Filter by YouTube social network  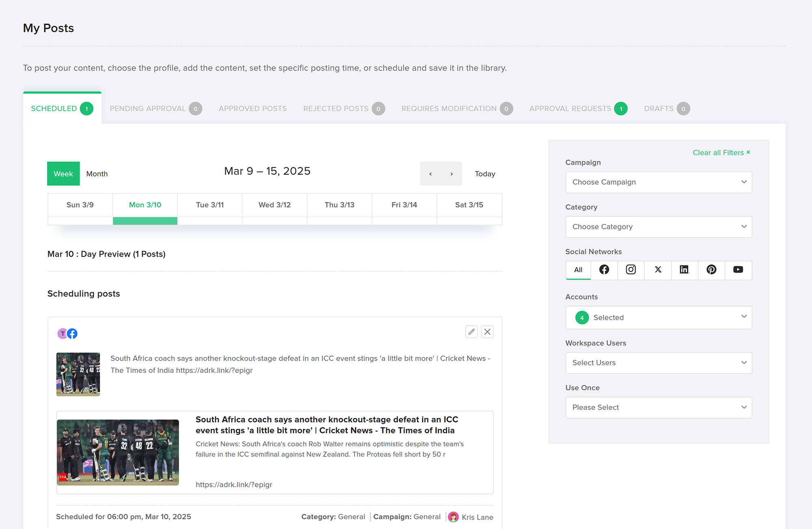click(x=738, y=270)
